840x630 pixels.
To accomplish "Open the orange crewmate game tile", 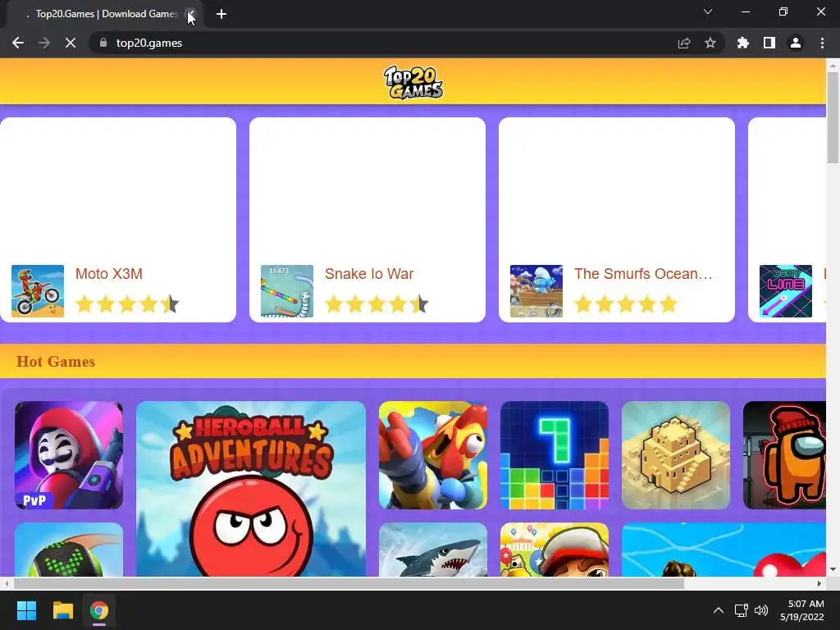I will pyautogui.click(x=785, y=454).
